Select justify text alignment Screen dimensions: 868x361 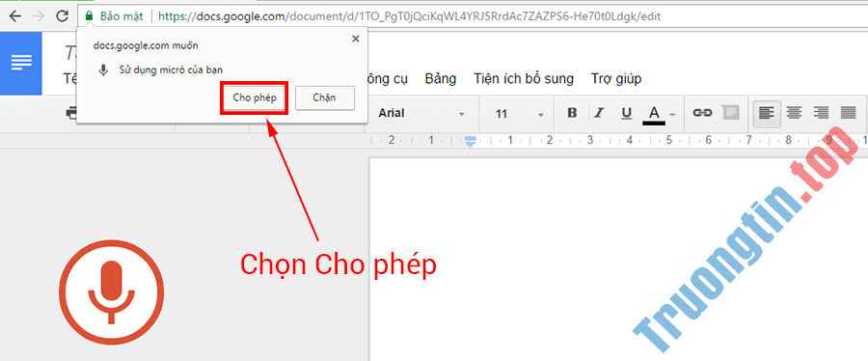[x=848, y=114]
